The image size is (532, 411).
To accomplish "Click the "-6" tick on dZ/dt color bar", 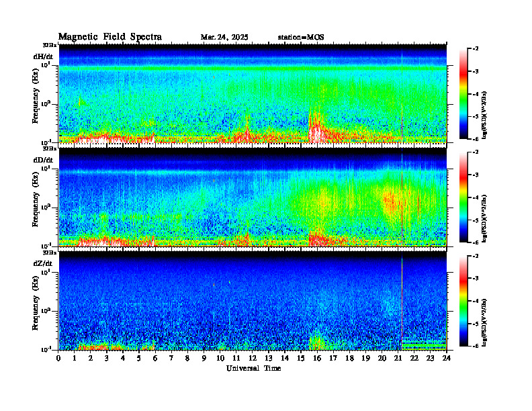I will (x=476, y=347).
